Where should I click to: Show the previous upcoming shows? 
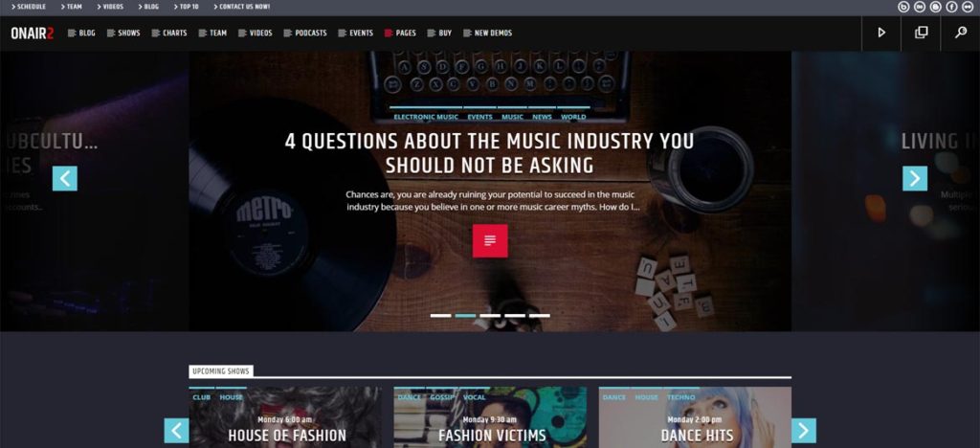click(176, 431)
